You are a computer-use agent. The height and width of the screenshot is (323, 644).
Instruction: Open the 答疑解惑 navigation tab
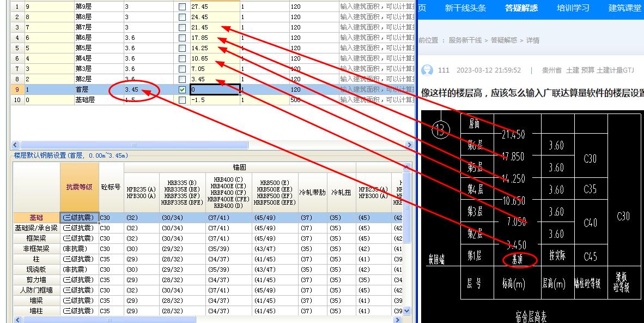click(521, 8)
